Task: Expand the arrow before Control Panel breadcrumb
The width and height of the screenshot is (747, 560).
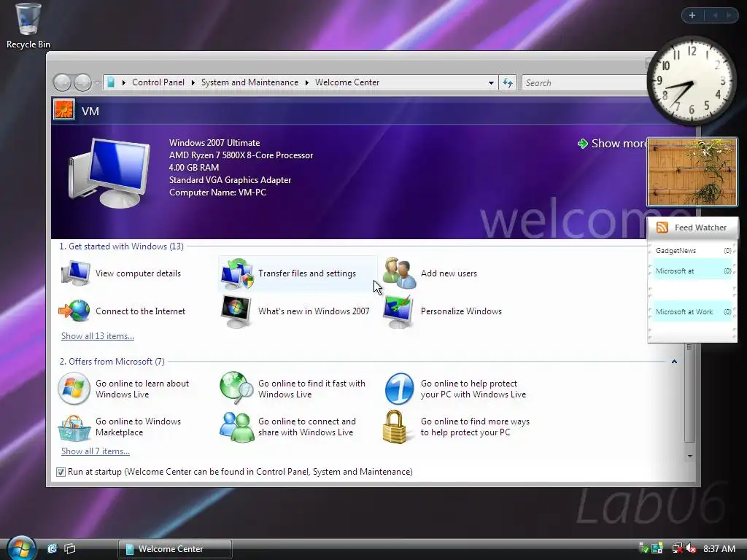Action: click(123, 83)
